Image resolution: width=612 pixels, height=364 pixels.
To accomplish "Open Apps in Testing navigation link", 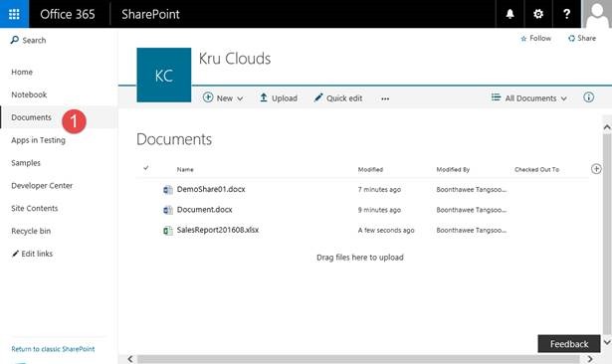I will [38, 140].
